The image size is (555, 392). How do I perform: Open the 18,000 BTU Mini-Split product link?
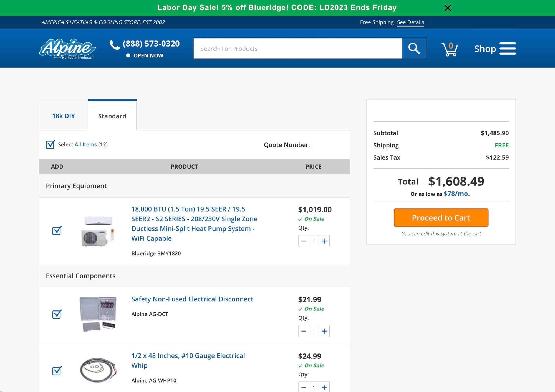point(194,223)
